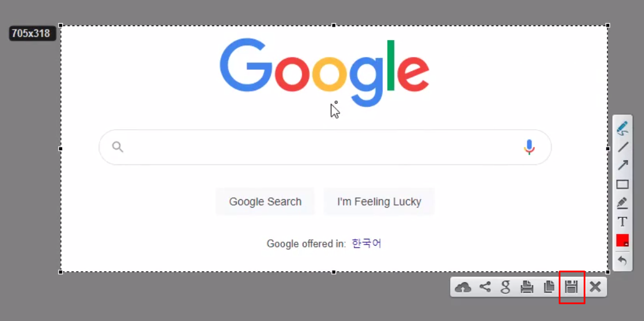
Task: Open the 한국어 language link
Action: 366,243
